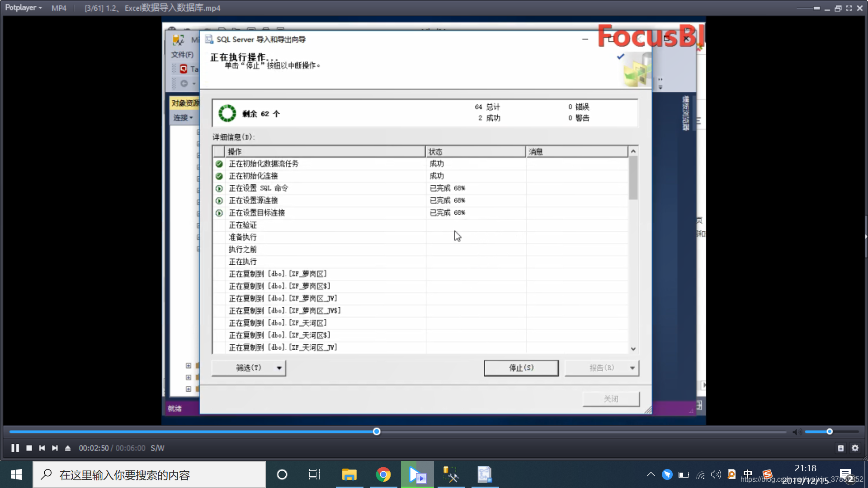Image resolution: width=868 pixels, height=488 pixels.
Task: Toggle the Chinese input method indicator
Action: coord(747,474)
